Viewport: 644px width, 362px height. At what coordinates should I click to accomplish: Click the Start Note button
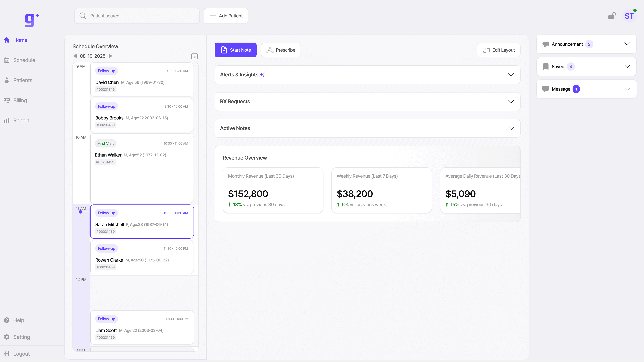(235, 50)
